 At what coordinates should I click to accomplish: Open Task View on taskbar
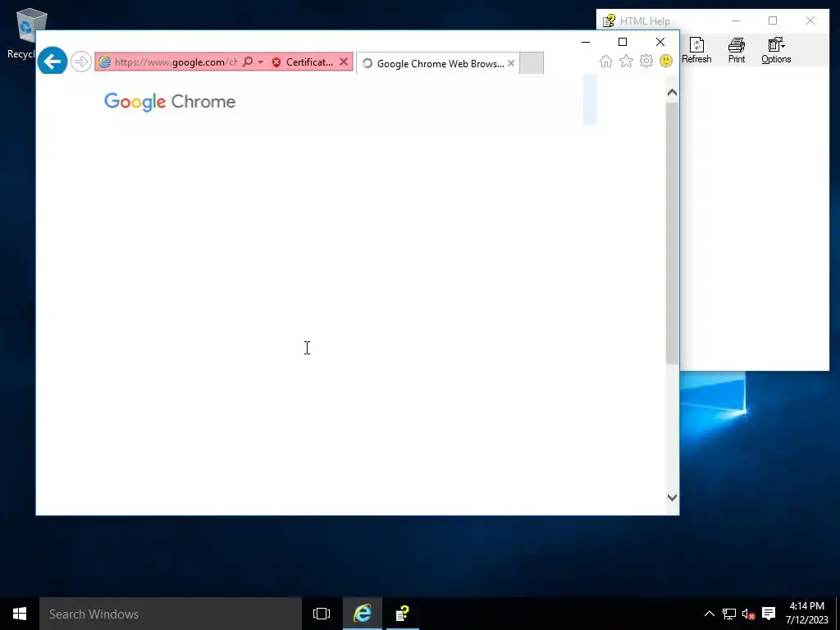(x=322, y=614)
